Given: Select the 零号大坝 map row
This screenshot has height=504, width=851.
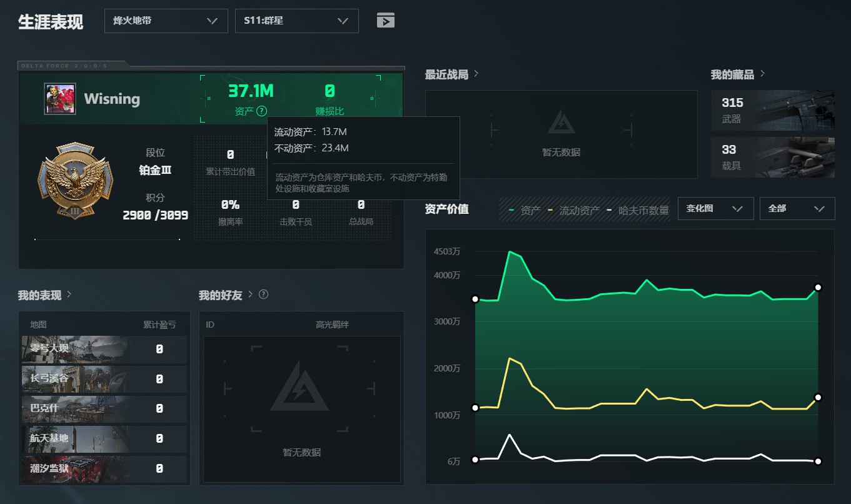Looking at the screenshot, I should 104,350.
